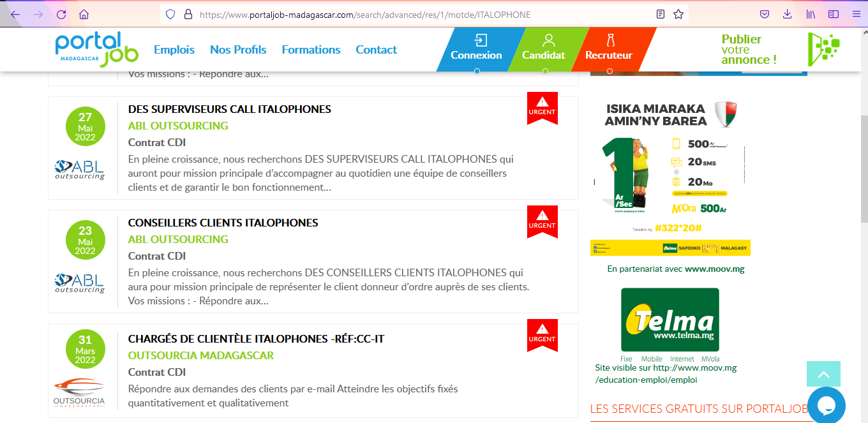Screen dimensions: 868x423
Task: Open the library bookshelf icon
Action: pyautogui.click(x=811, y=14)
